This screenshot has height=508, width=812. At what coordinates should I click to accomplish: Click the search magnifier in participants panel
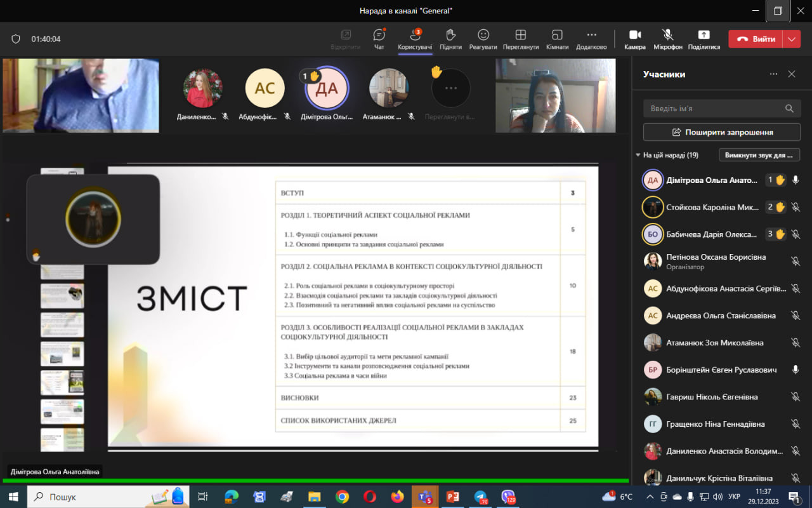click(x=789, y=109)
